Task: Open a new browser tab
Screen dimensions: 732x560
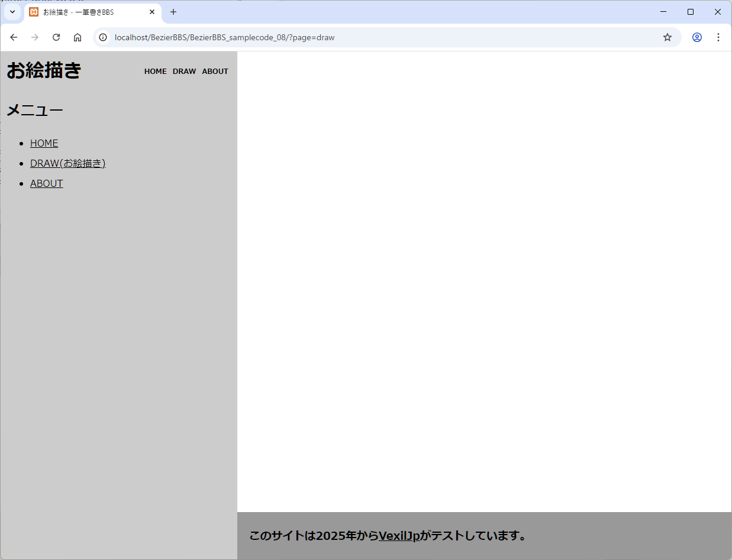Action: tap(173, 12)
